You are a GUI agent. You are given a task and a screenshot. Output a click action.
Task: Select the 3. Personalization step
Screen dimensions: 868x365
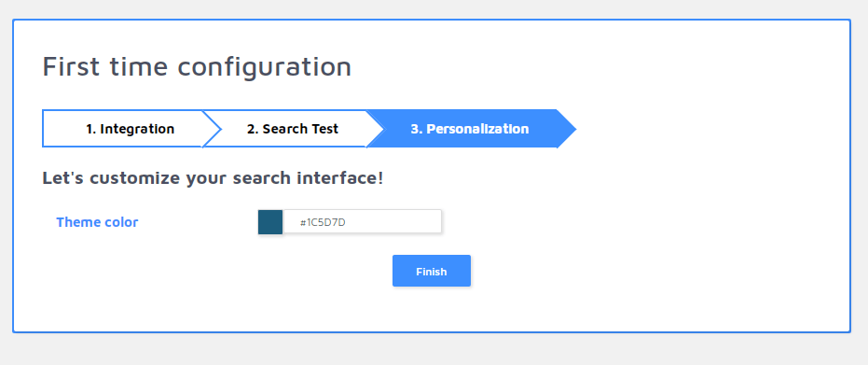[470, 129]
